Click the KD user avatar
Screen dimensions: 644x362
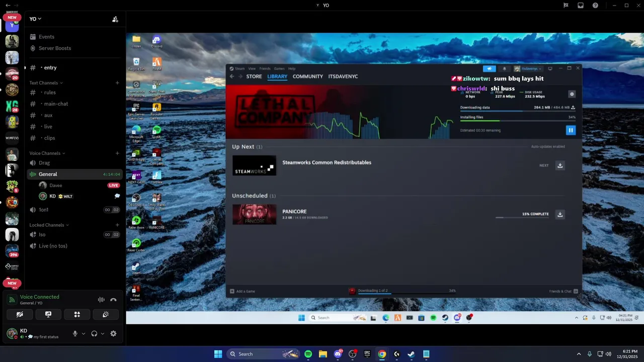12,333
